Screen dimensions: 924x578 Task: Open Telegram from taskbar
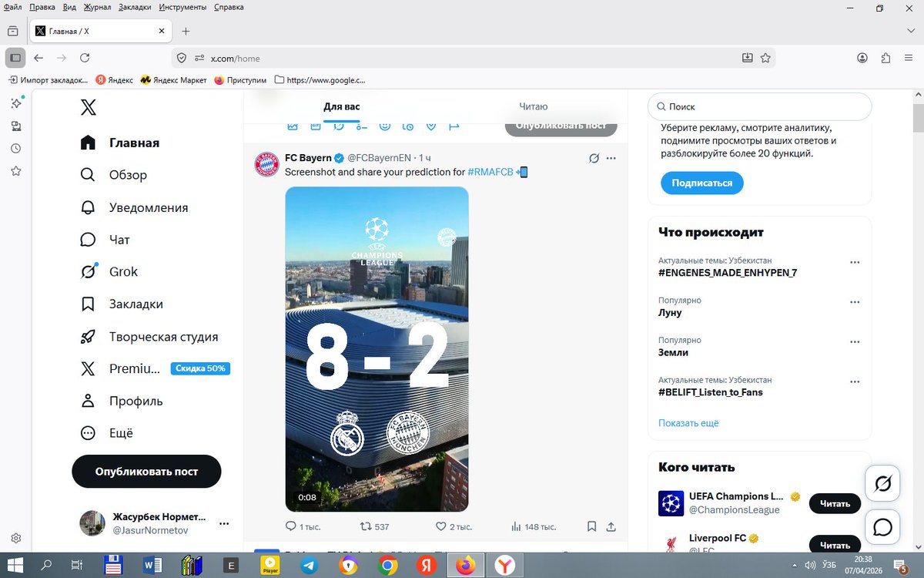click(x=309, y=566)
